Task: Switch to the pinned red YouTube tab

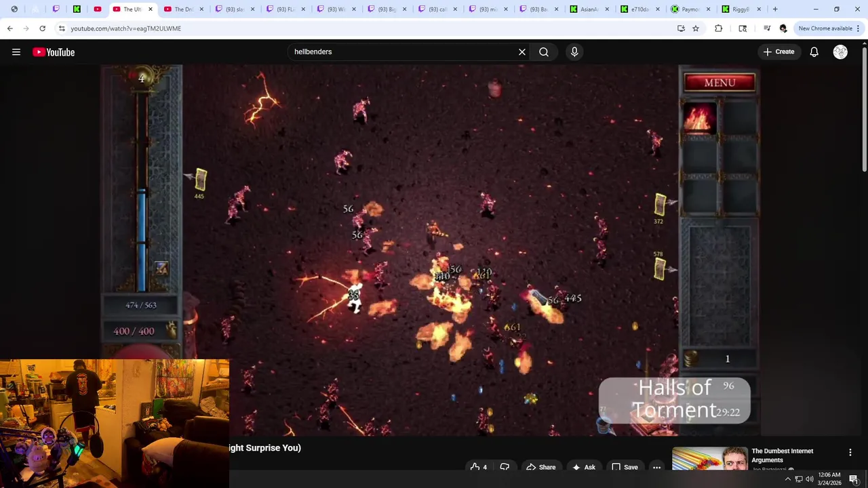Action: tap(98, 9)
